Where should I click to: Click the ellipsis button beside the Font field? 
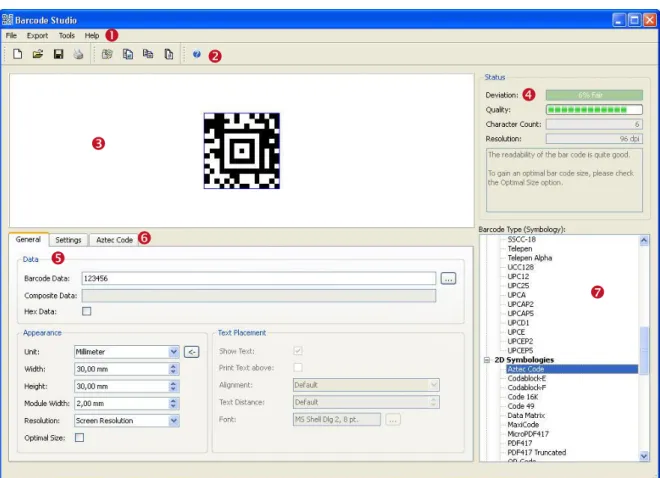coord(393,420)
